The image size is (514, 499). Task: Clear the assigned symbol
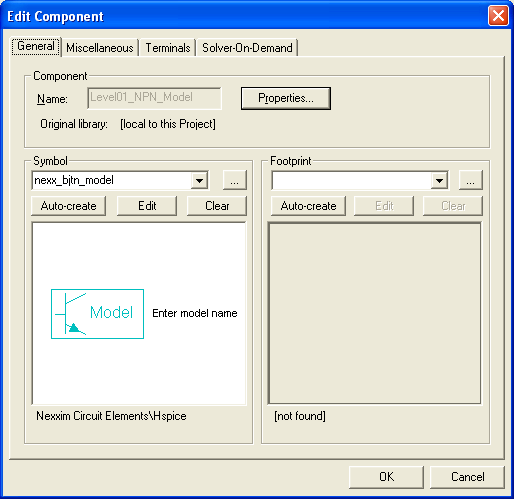(x=217, y=206)
